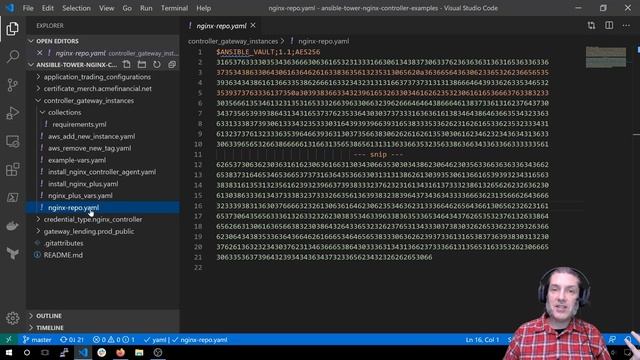Image resolution: width=640 pixels, height=360 pixels.
Task: Expand application_trading_configurations folder
Action: [x=97, y=77]
